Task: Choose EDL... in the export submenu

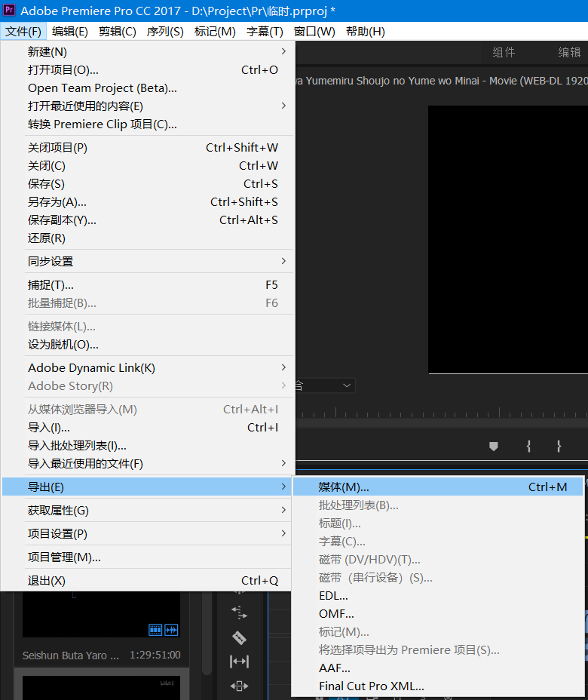Action: click(438, 596)
